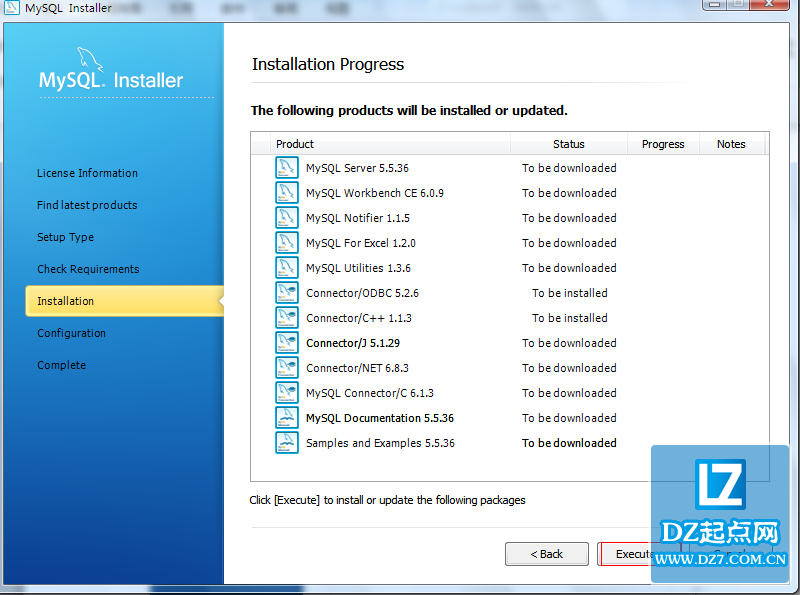Select the 'Connector/ODBC 5.2.6' row
Viewport: 800px width, 595px height.
pyautogui.click(x=510, y=293)
